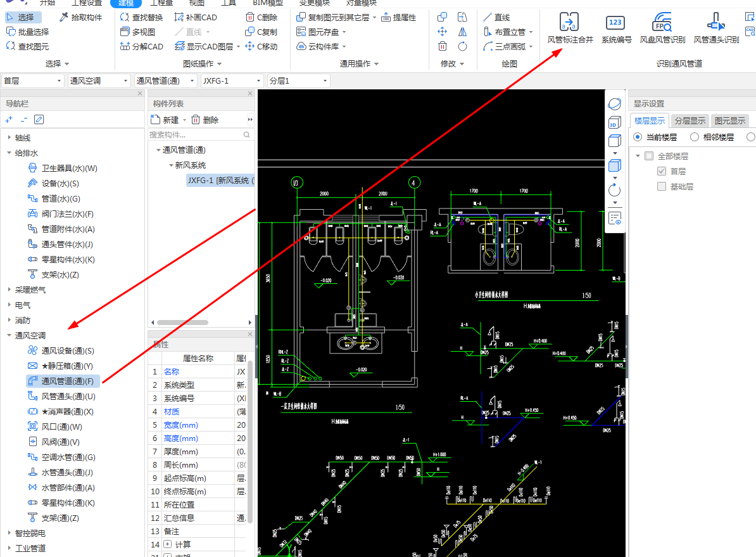Click the 提属性 tool
Image resolution: width=756 pixels, height=557 pixels.
[399, 17]
